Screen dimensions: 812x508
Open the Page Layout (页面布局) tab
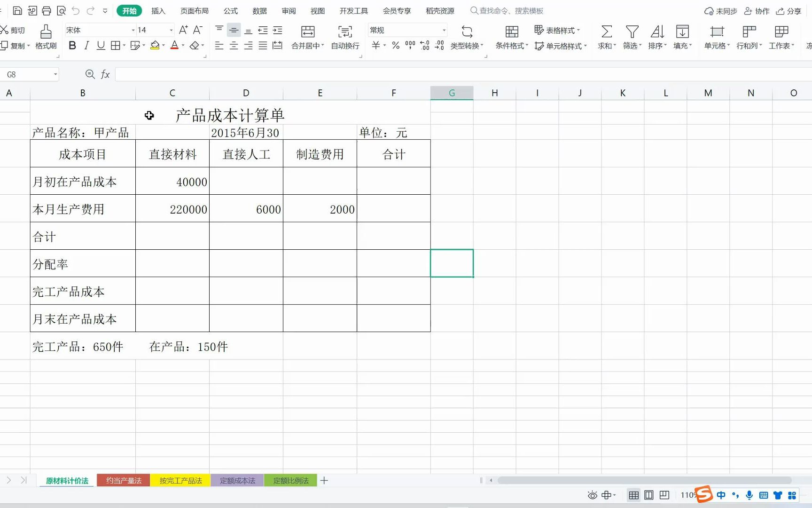(x=195, y=11)
